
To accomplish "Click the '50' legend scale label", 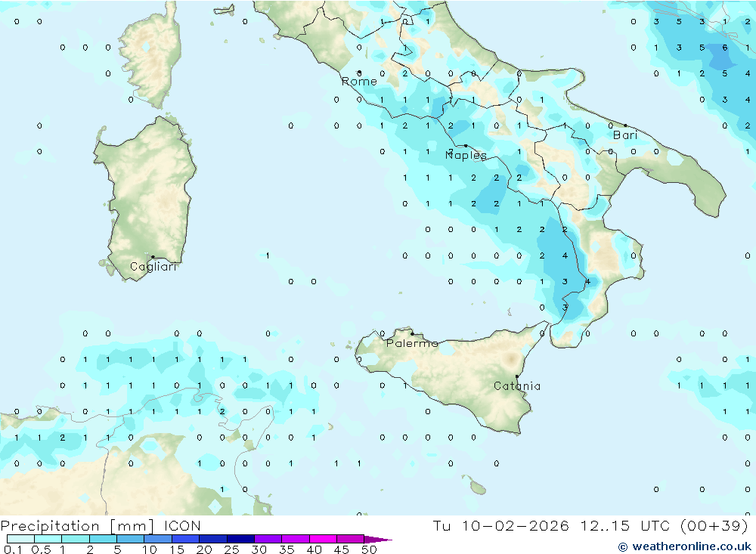I will 369,549.
